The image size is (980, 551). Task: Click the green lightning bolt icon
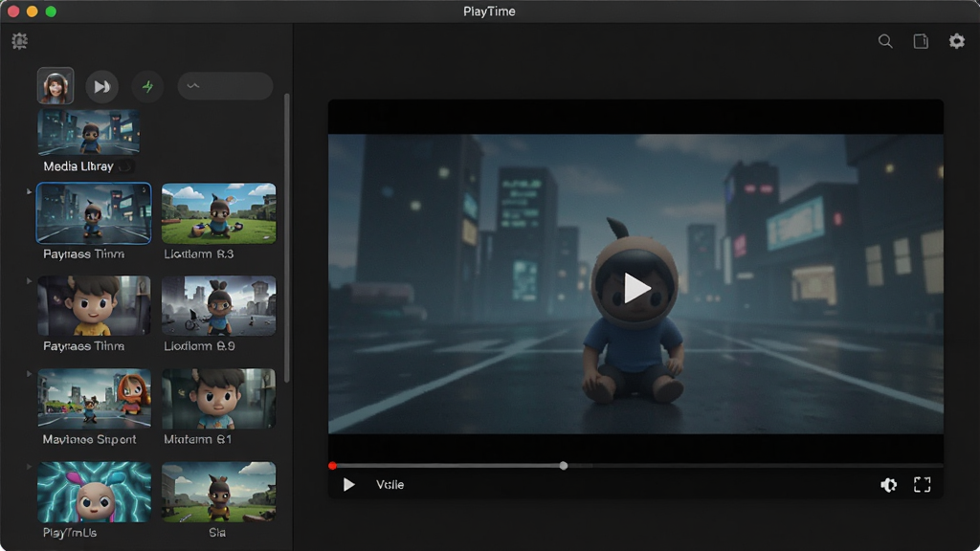pos(147,86)
